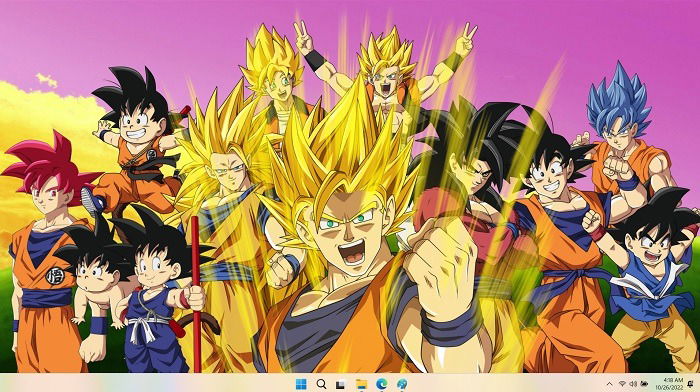The image size is (700, 392).
Task: Launch File Explorer from the taskbar
Action: [x=361, y=384]
